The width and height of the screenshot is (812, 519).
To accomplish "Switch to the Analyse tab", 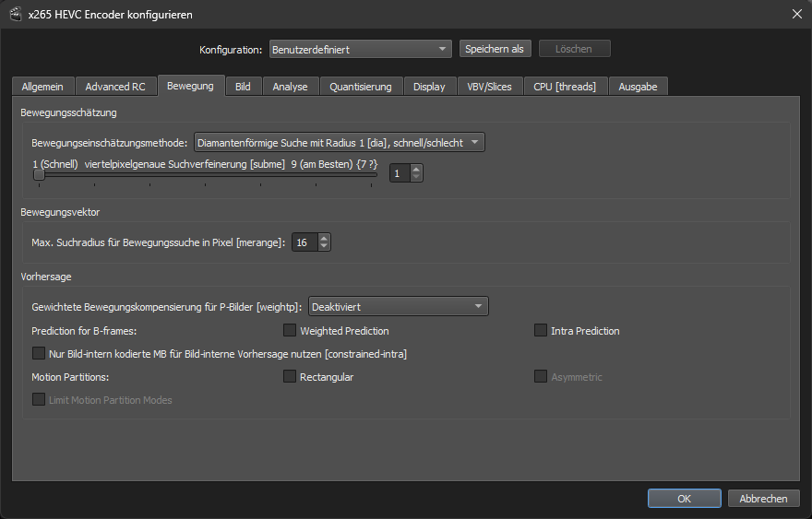I will [x=291, y=87].
